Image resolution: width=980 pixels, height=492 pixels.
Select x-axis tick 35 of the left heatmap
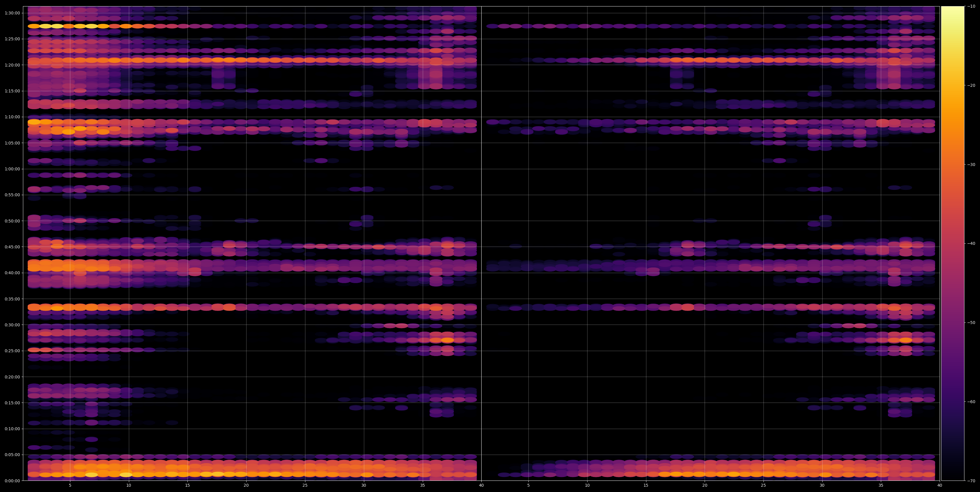click(423, 486)
